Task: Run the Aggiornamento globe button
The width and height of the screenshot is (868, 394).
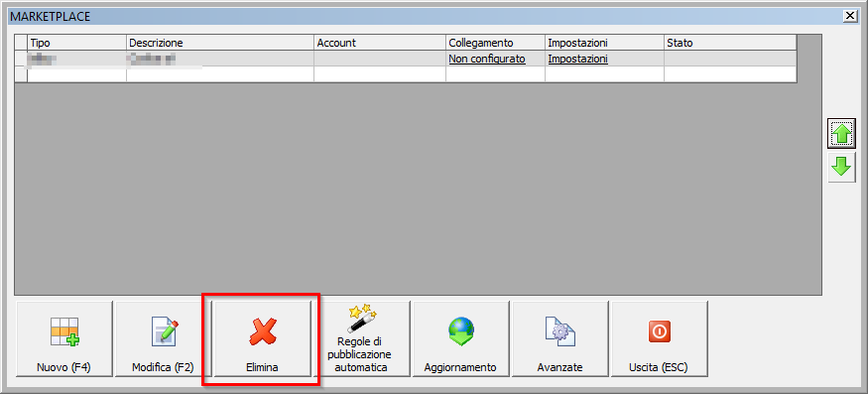Action: point(460,338)
